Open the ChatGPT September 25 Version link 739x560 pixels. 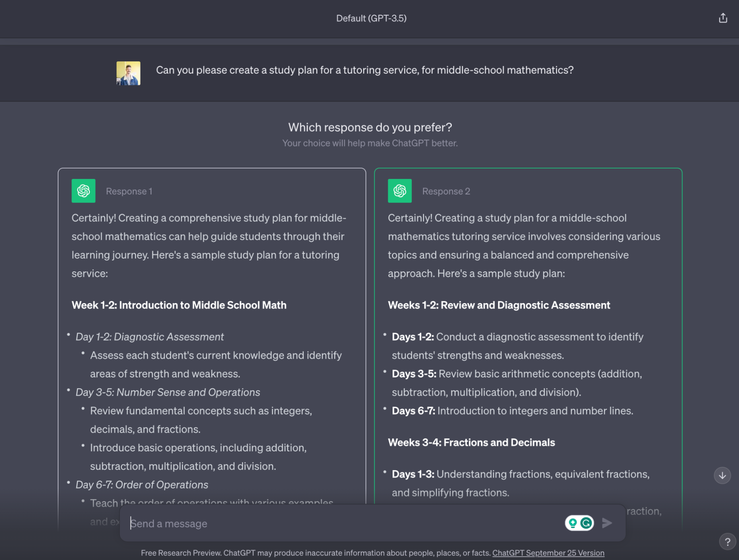pos(548,553)
